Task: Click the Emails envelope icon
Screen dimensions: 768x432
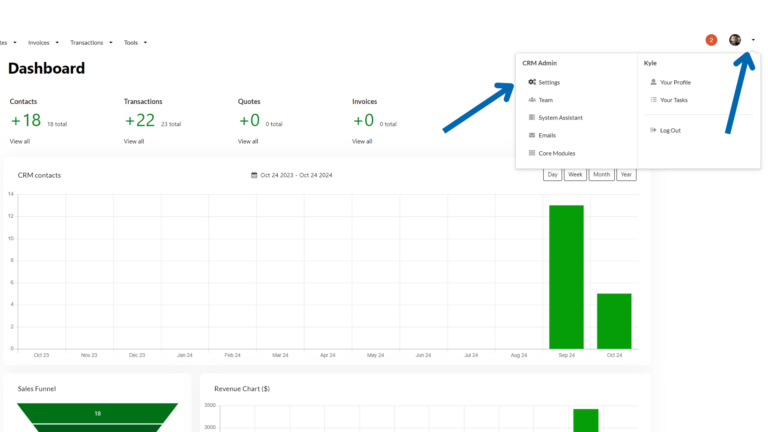Action: (x=532, y=135)
